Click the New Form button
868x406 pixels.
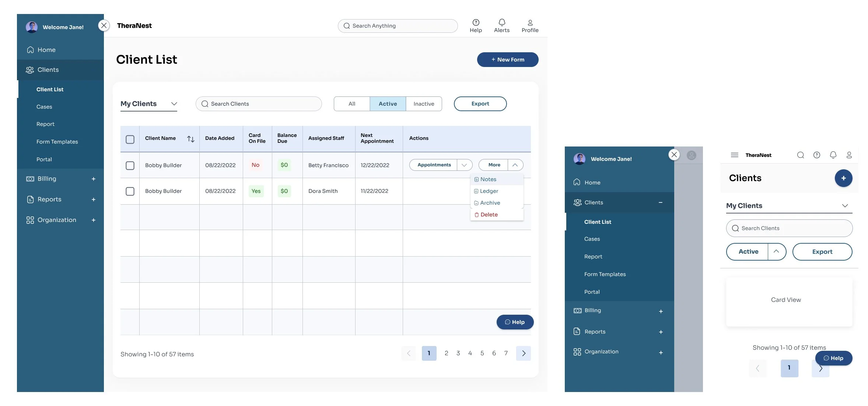[x=507, y=60]
